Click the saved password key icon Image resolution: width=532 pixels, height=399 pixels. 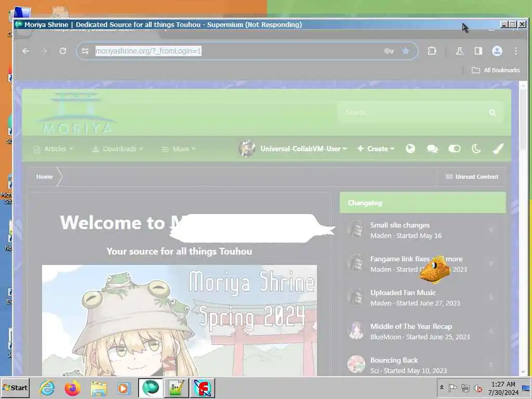[x=389, y=51]
